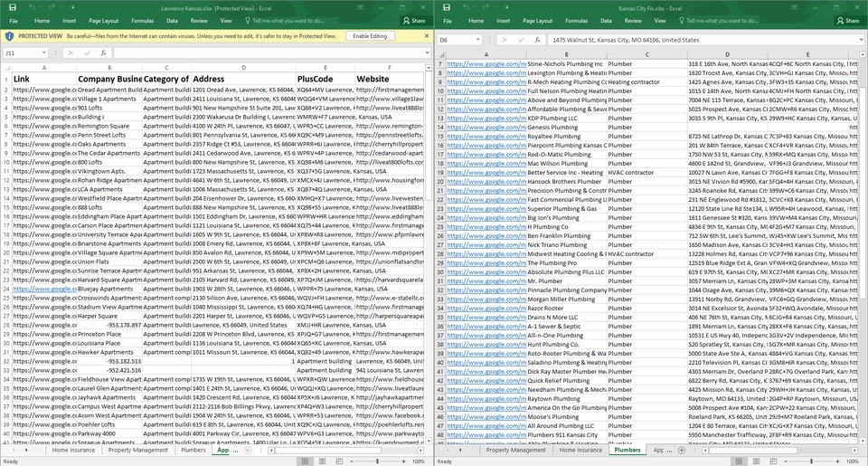This screenshot has height=466, width=868.
Task: Expand formula bar in Kansas City Fix window
Action: (862, 40)
